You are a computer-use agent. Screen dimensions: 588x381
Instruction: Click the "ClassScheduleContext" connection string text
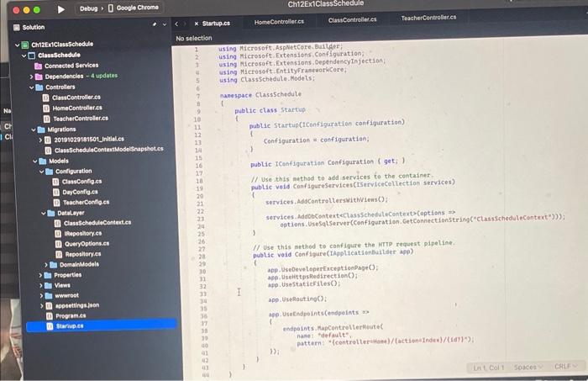coord(512,218)
